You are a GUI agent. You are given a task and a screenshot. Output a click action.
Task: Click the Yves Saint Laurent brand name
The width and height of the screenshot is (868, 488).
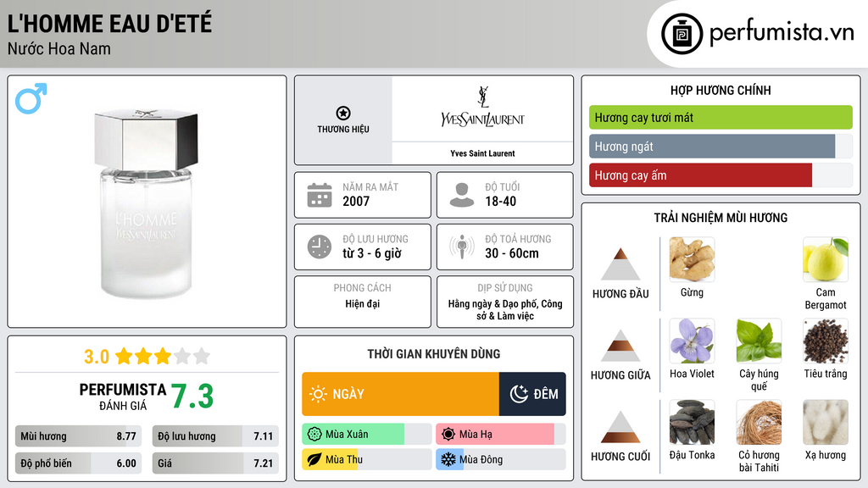pos(482,153)
